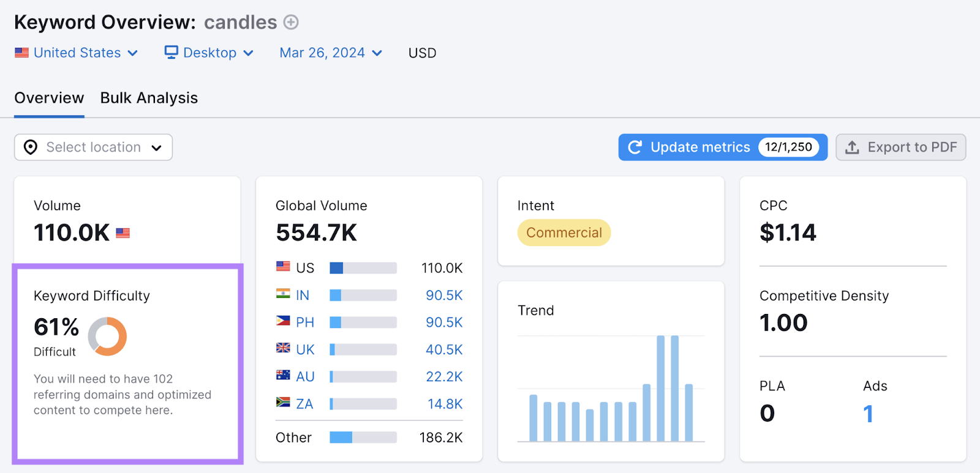Switch to the Overview tab
The image size is (980, 473).
[x=49, y=98]
